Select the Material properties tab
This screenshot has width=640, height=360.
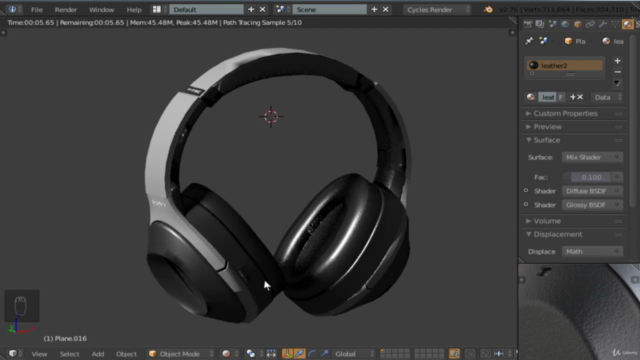click(628, 24)
